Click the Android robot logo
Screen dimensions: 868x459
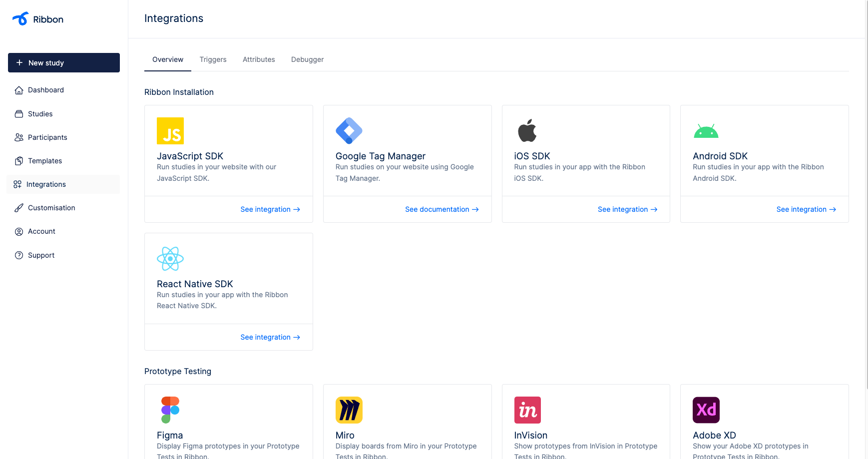[706, 131]
